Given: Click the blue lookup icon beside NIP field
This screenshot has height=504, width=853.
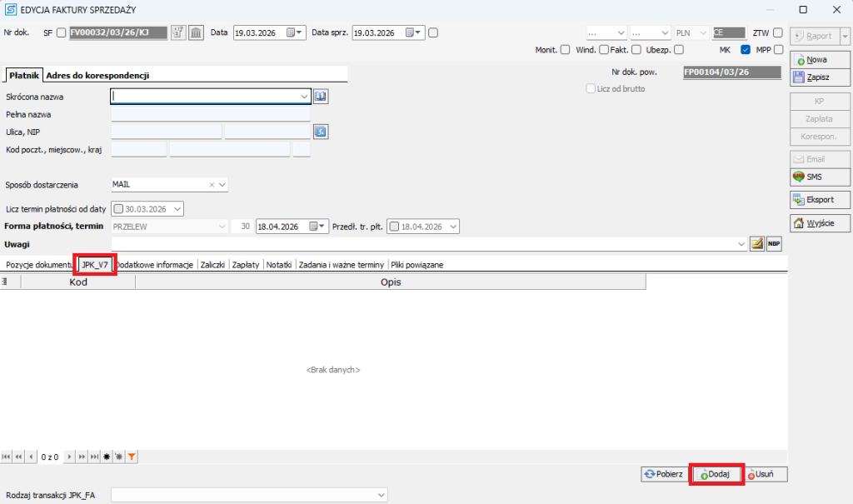Looking at the screenshot, I should click(x=321, y=131).
